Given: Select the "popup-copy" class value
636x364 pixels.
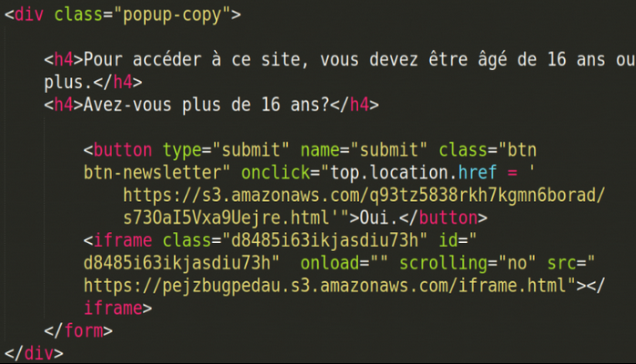Looking at the screenshot, I should (172, 15).
